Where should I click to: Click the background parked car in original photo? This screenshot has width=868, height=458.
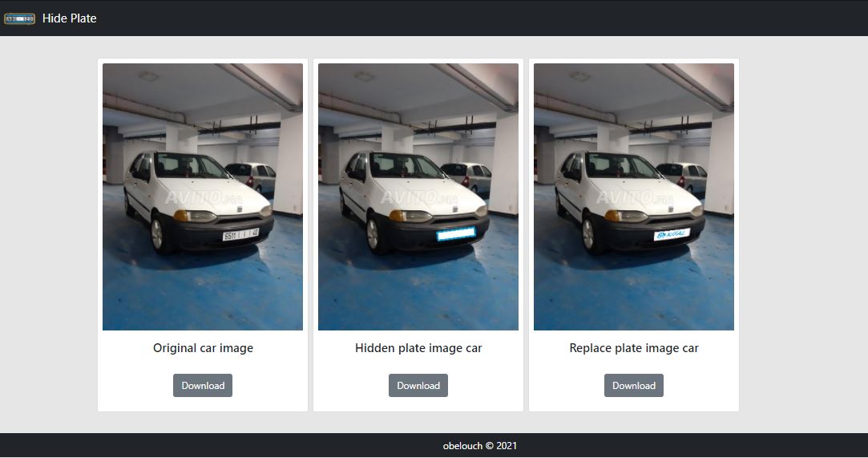click(x=255, y=174)
